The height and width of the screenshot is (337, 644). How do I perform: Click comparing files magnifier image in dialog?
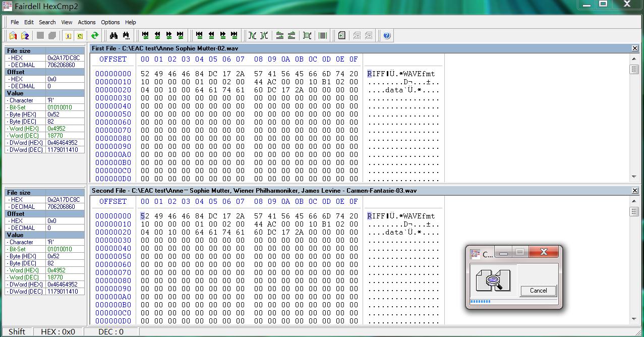[x=493, y=280]
